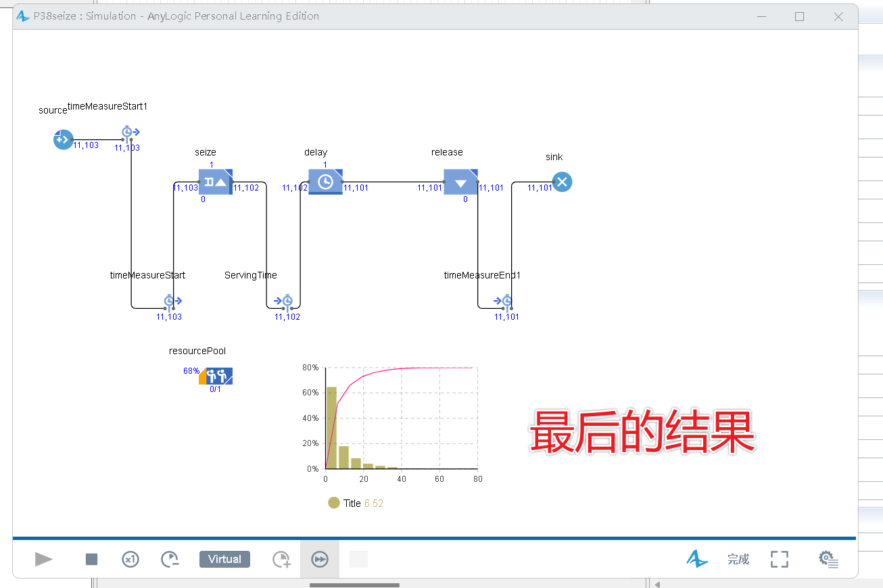This screenshot has width=883, height=588.
Task: Open the delay block
Action: [x=325, y=182]
